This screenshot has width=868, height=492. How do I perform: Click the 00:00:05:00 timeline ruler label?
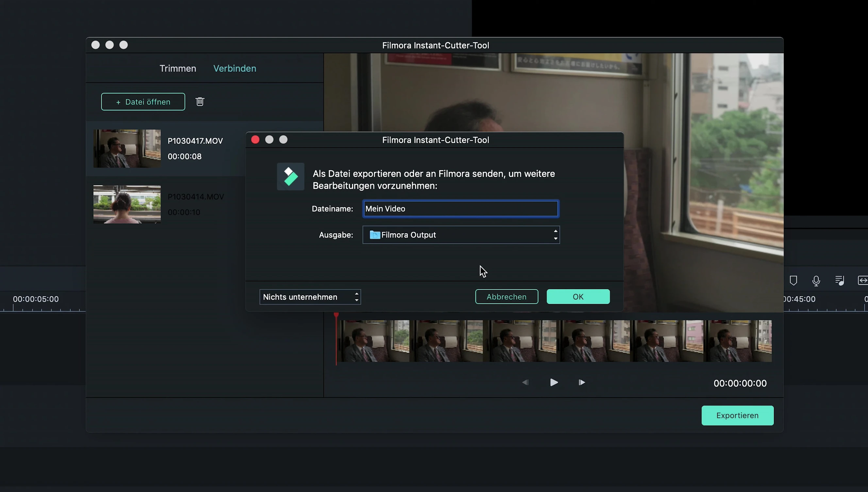[x=36, y=299]
